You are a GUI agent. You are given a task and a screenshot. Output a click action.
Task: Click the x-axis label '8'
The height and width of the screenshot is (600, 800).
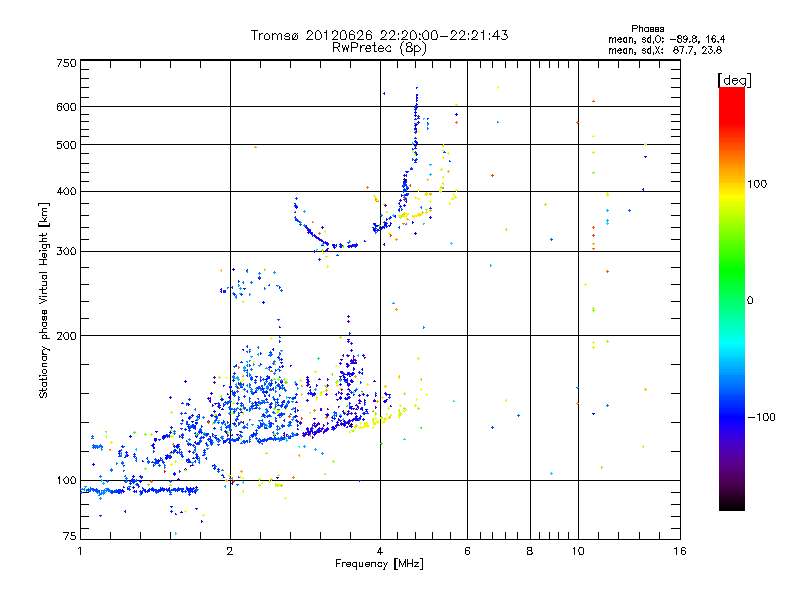click(530, 551)
